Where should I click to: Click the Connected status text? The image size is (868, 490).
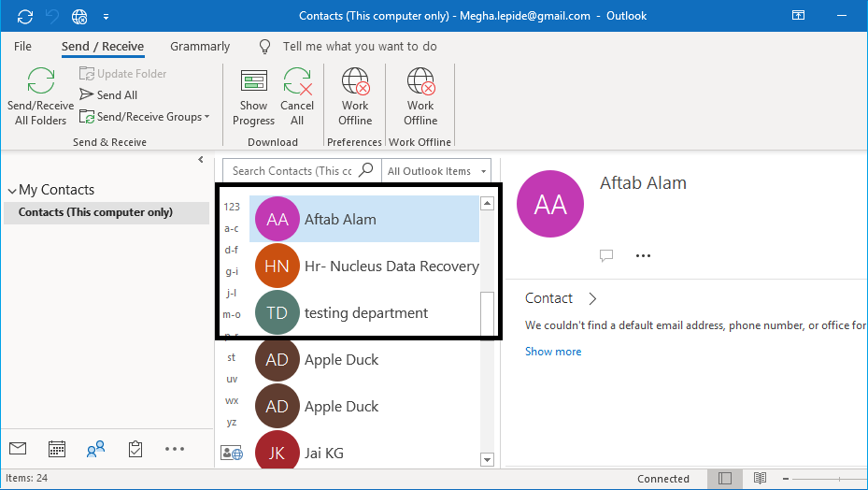pos(663,479)
